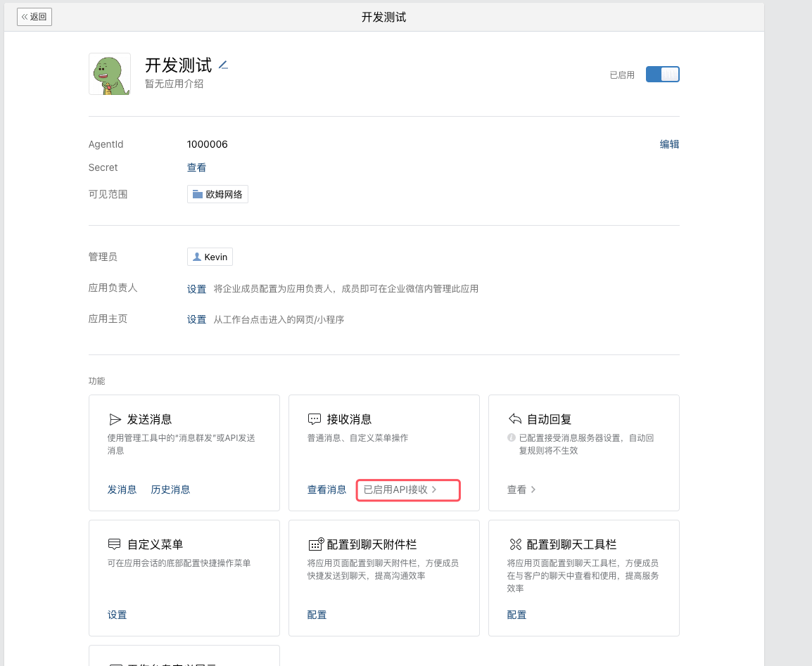The image size is (812, 666).
Task: Click the 接收消息 card title
Action: pos(349,419)
